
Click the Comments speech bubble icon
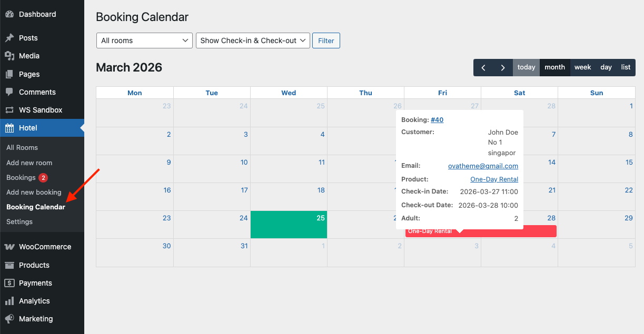pos(9,92)
